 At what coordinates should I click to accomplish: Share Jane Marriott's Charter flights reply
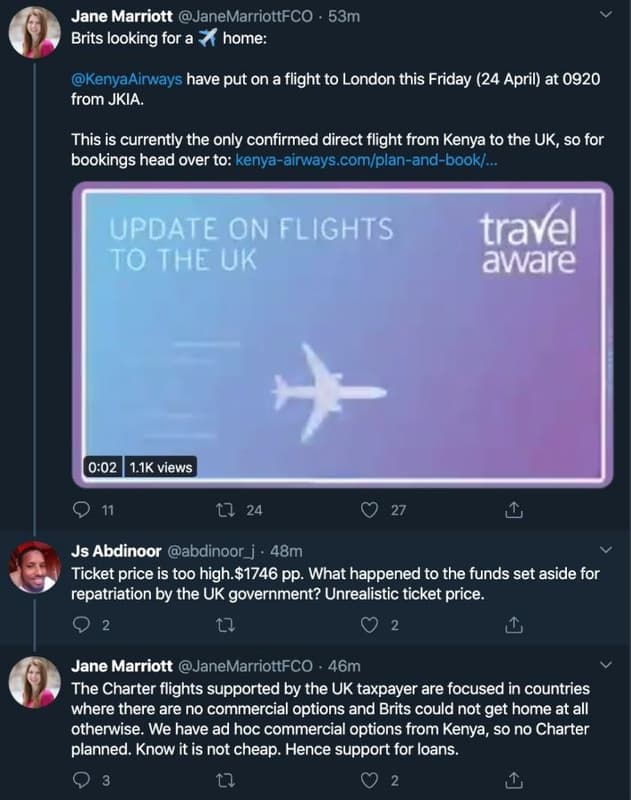(515, 777)
